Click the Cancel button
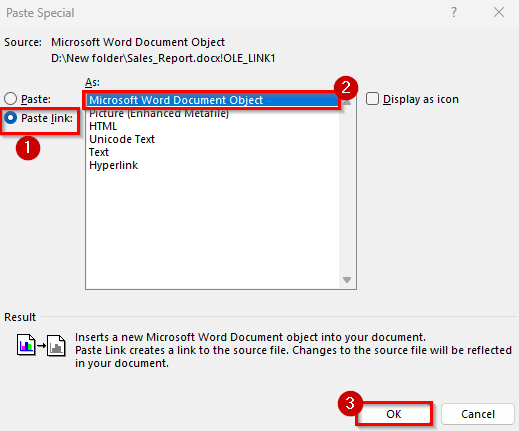Screen dimensions: 519x431 pyautogui.click(x=478, y=414)
